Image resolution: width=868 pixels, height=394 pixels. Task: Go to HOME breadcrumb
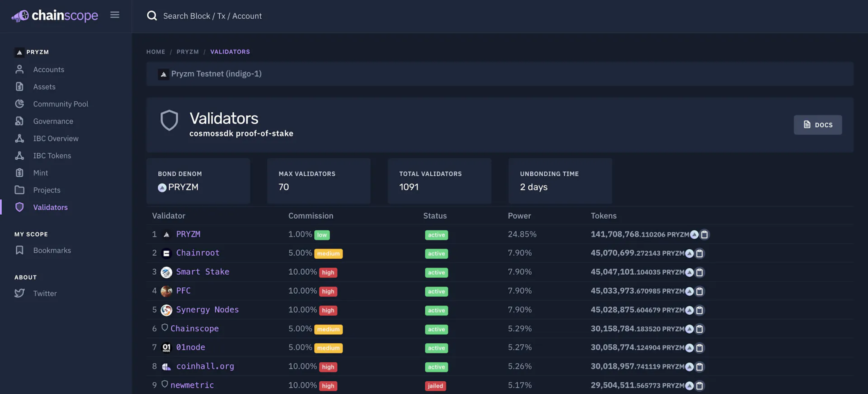coord(156,52)
